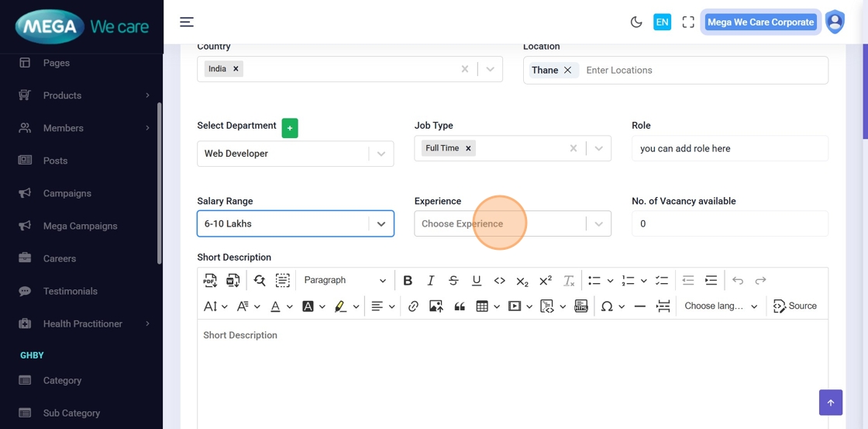868x429 pixels.
Task: Open the Salary Range dropdown
Action: [x=295, y=223]
